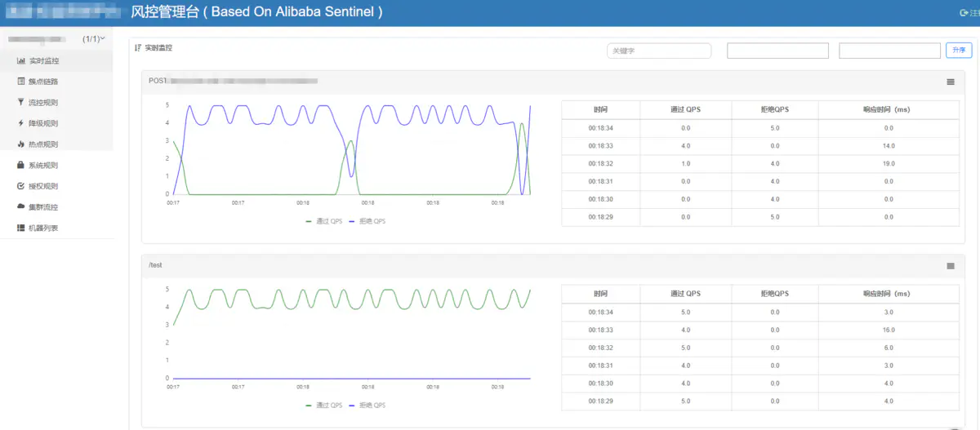Viewport: 980px width, 430px height.
Task: Toggle 拒绝 QPS legend in POST chart
Action: click(x=367, y=221)
